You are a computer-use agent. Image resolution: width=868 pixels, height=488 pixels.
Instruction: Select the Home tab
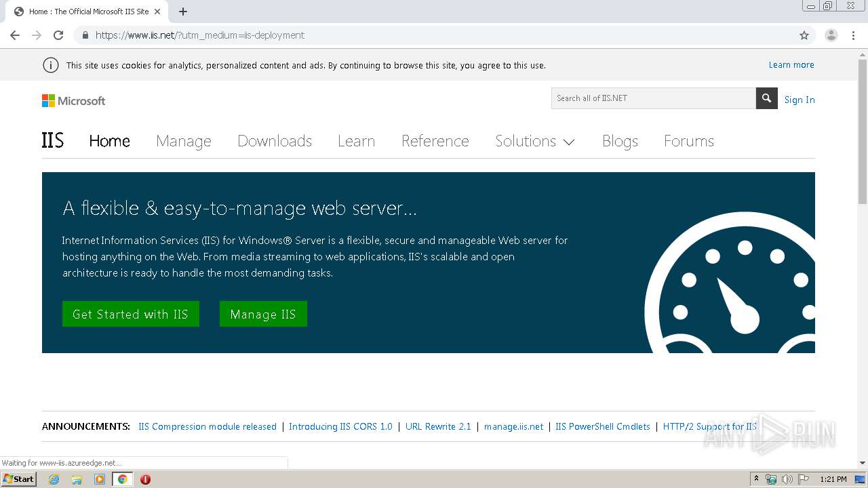pos(110,141)
